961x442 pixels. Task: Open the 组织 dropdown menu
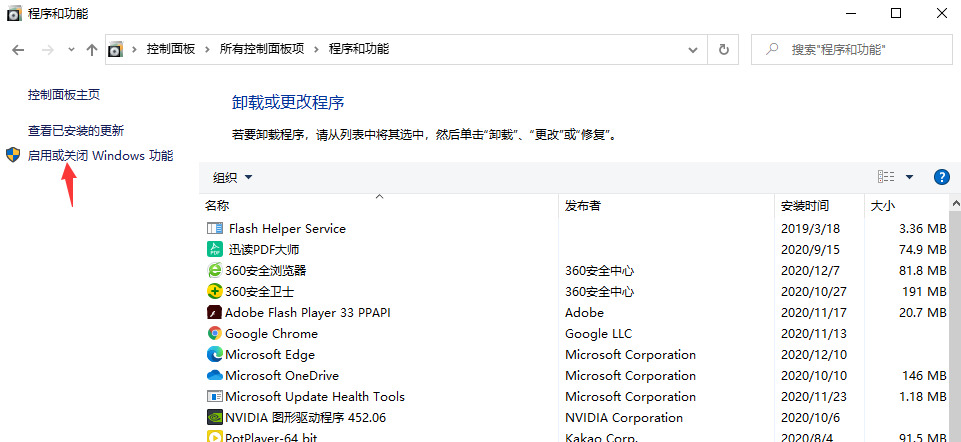[x=232, y=177]
